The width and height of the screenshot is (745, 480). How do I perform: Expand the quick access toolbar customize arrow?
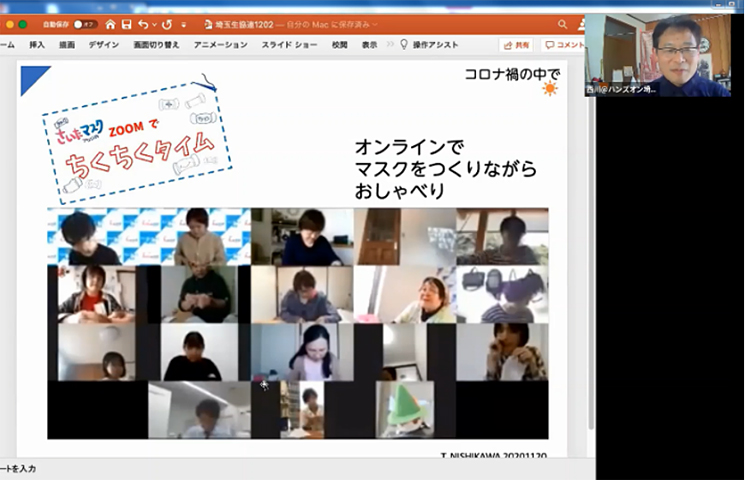[x=183, y=24]
